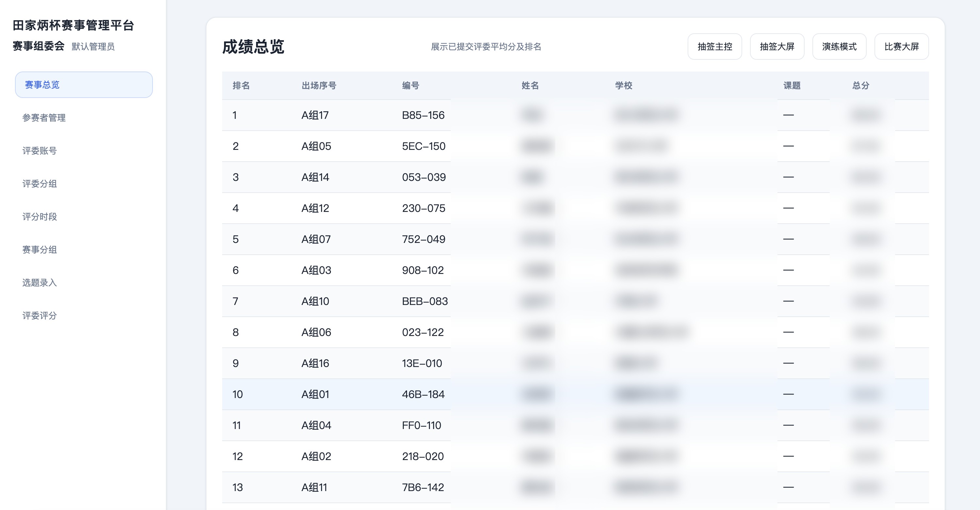Click entry order A组16
Image resolution: width=980 pixels, height=510 pixels.
click(315, 363)
